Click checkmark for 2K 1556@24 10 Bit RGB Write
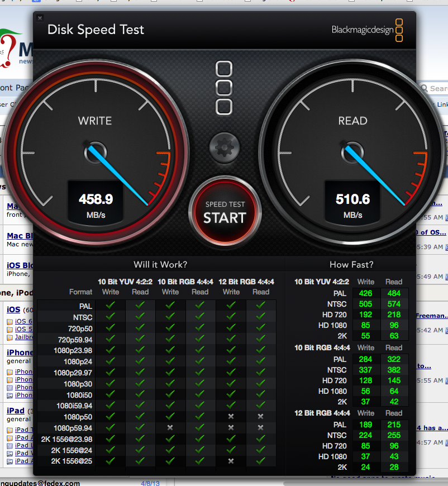The height and width of the screenshot is (486, 448). tap(170, 450)
